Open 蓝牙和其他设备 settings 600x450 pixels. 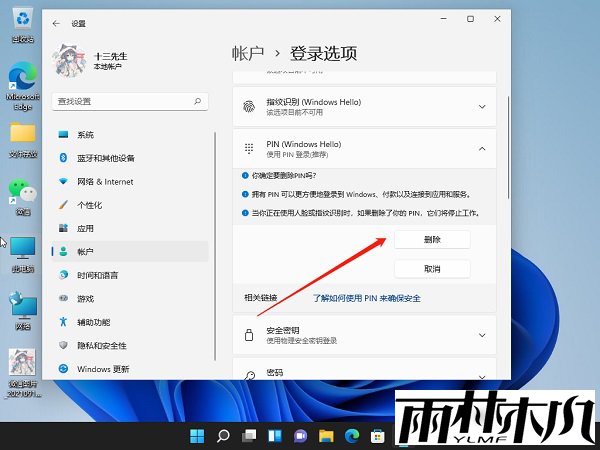point(130,158)
